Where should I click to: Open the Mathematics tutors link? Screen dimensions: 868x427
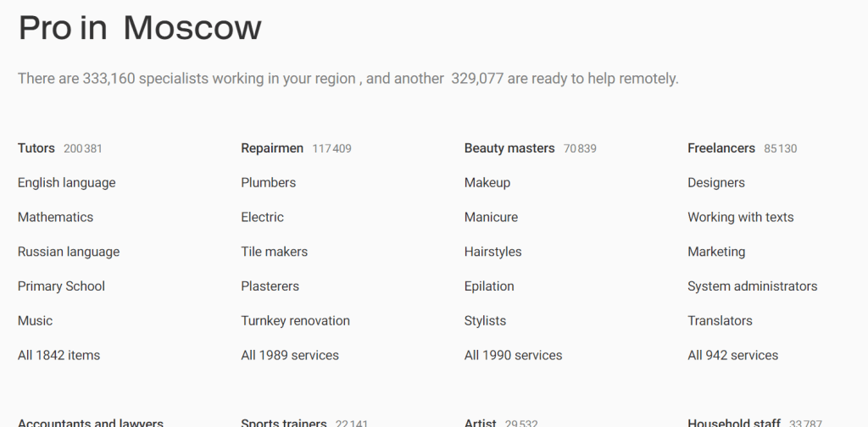coord(55,218)
